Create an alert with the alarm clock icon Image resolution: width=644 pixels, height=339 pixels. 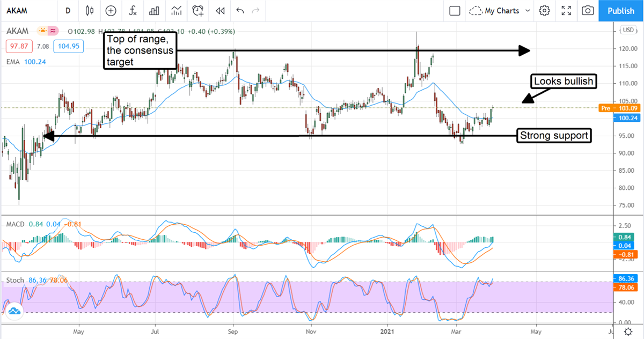(x=198, y=11)
